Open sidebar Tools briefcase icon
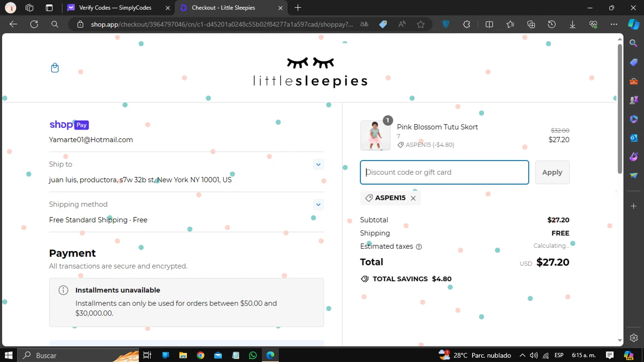The height and width of the screenshot is (362, 644). (x=634, y=81)
